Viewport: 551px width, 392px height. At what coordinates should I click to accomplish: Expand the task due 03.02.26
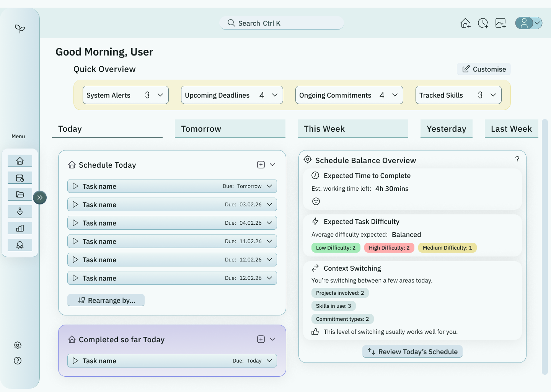pyautogui.click(x=269, y=204)
